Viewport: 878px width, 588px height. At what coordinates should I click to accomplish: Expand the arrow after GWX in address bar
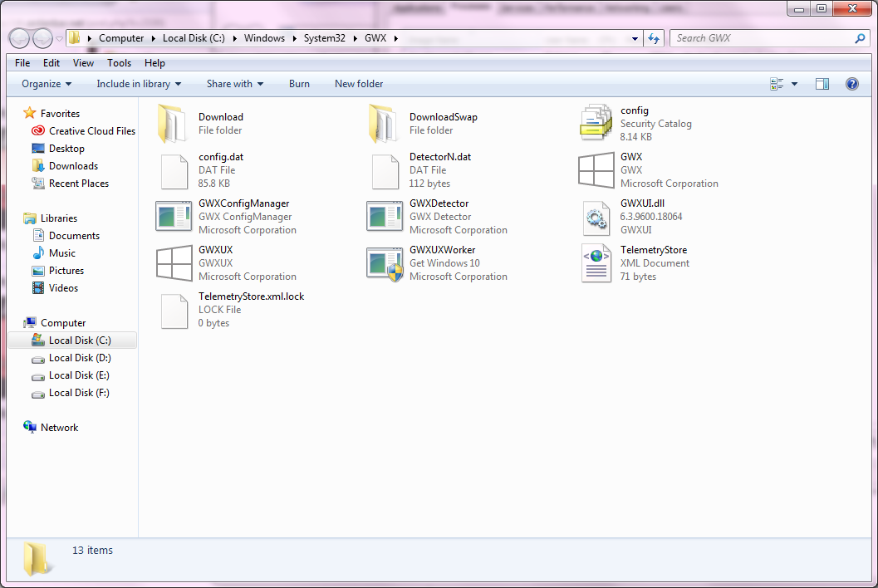click(x=396, y=38)
